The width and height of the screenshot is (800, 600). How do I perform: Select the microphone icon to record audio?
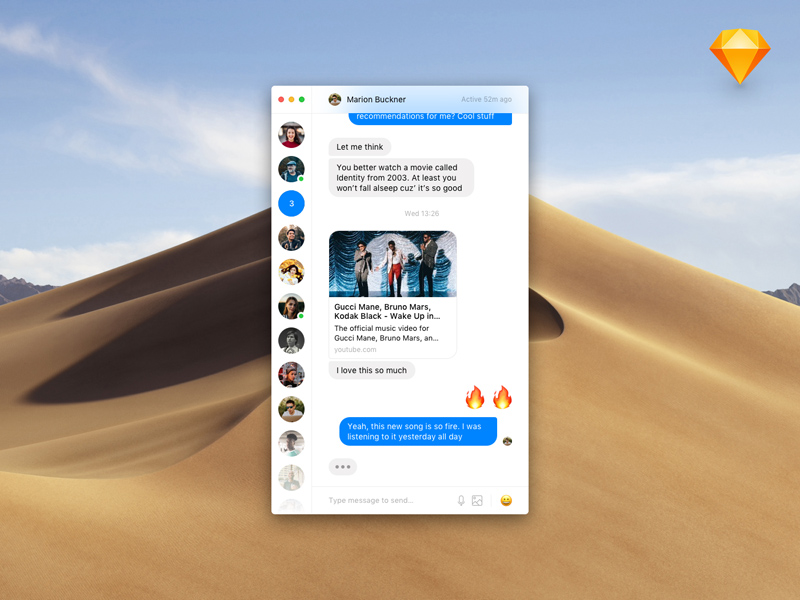(461, 499)
